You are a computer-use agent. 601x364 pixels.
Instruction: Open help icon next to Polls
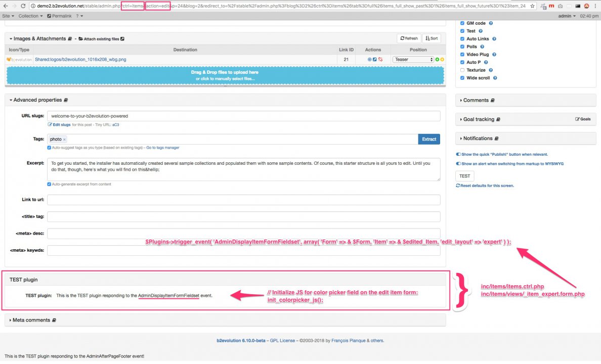(x=482, y=47)
